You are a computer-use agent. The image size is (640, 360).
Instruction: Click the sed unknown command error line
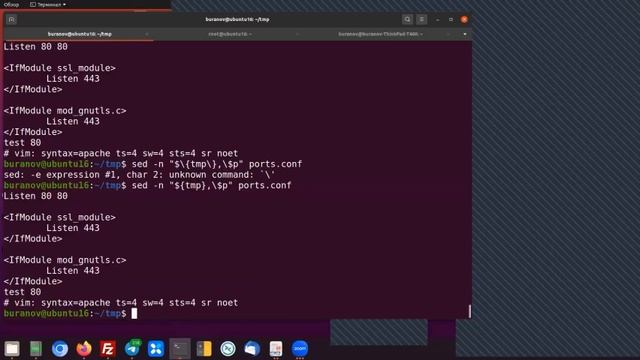pos(140,175)
